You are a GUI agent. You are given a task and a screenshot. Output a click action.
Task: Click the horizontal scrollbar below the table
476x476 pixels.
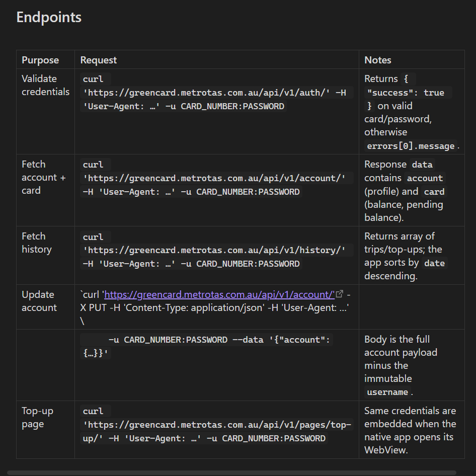pos(231,472)
